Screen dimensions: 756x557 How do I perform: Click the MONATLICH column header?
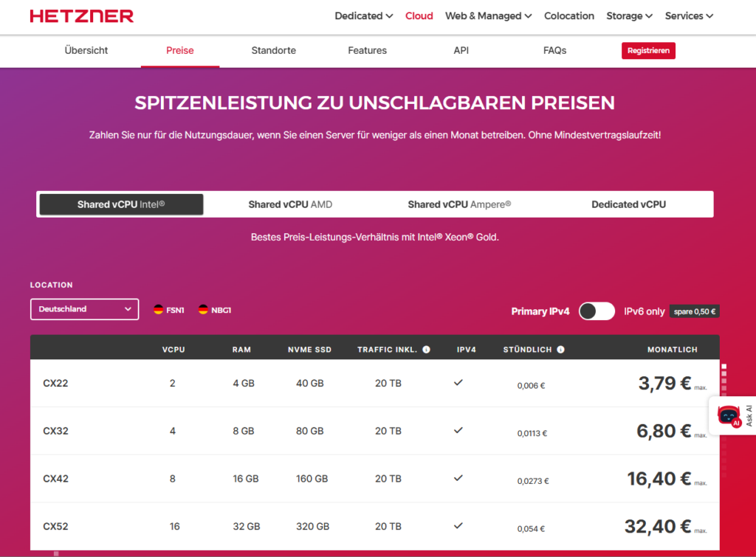(672, 350)
